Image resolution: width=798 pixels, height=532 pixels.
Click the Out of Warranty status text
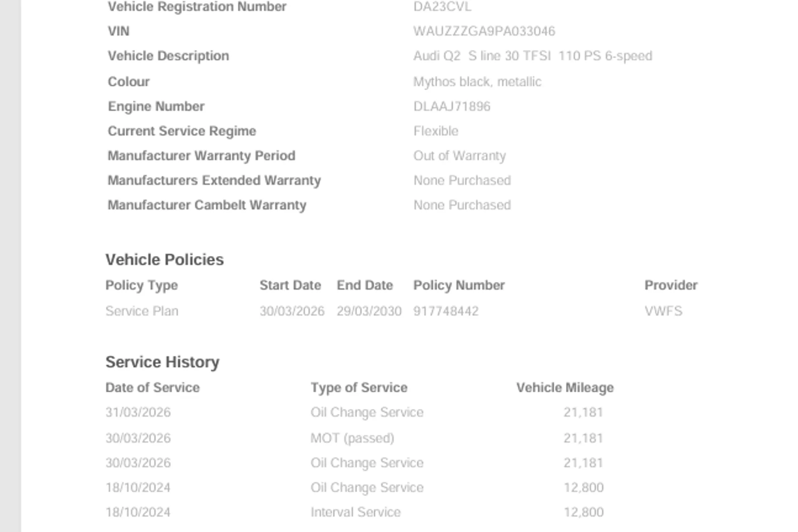coord(459,155)
